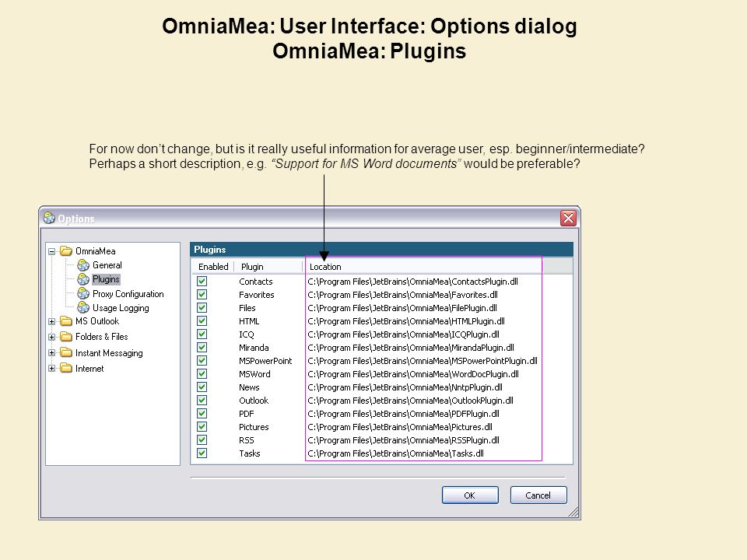
Task: Click the Enabled column header
Action: click(213, 267)
